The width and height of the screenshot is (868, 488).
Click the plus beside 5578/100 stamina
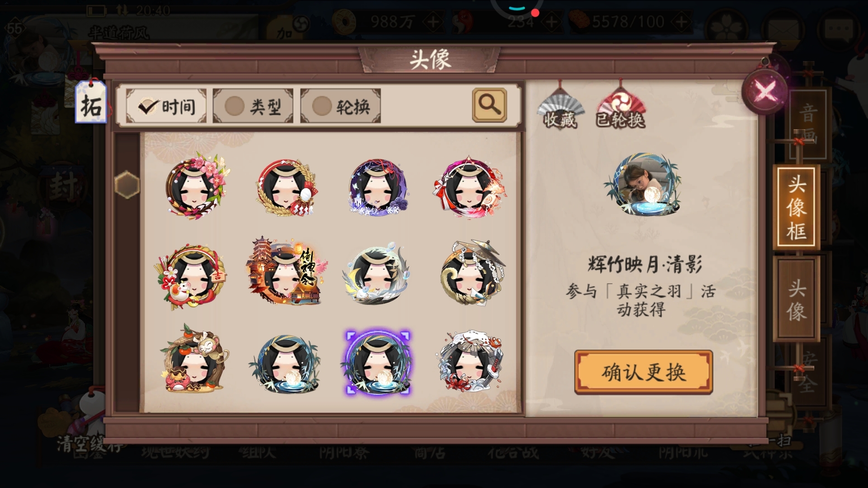click(x=681, y=21)
